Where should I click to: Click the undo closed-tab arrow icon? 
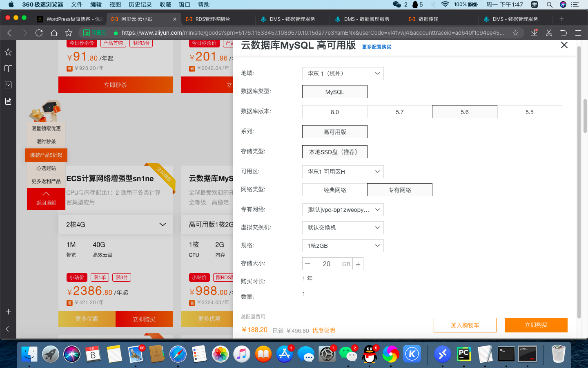[x=563, y=33]
